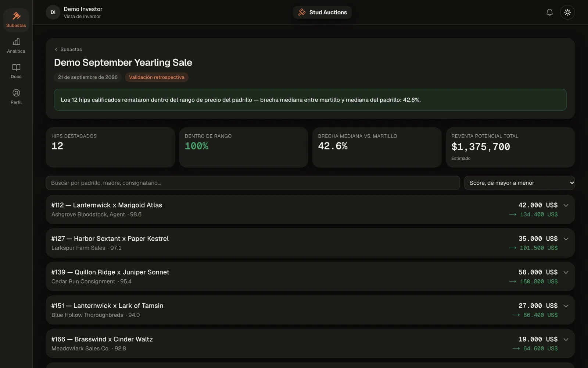Click the Stud Auctions logo button
588x368 pixels.
click(322, 12)
